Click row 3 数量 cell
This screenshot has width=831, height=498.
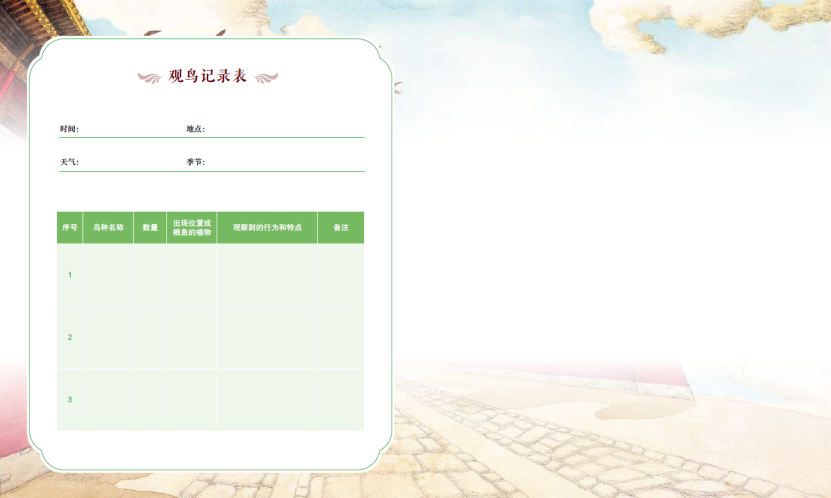pyautogui.click(x=150, y=399)
